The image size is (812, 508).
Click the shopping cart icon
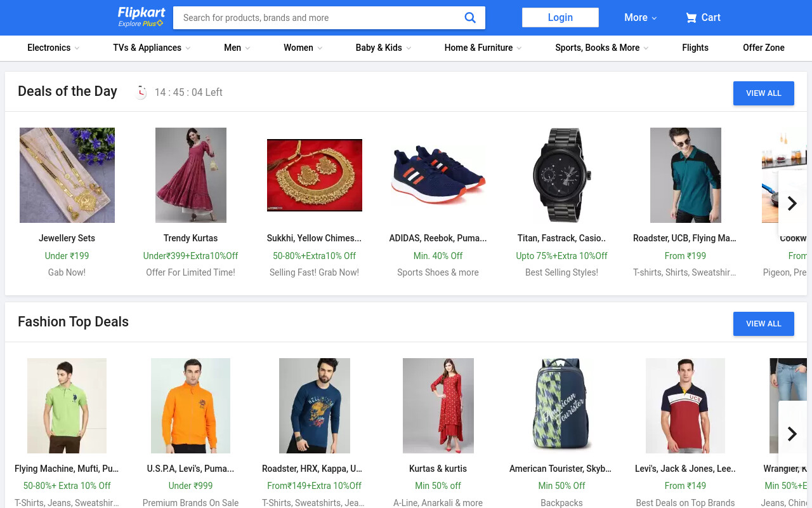(691, 18)
